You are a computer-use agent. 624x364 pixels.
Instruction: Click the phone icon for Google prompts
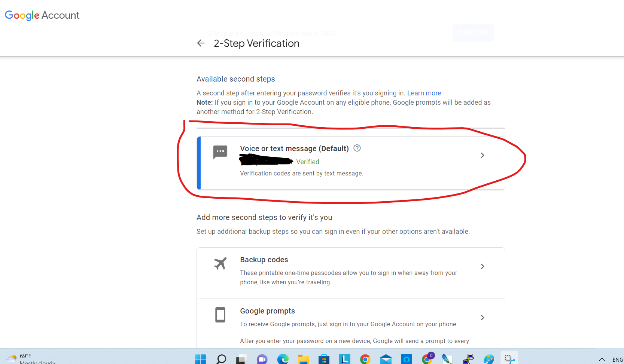pyautogui.click(x=220, y=315)
